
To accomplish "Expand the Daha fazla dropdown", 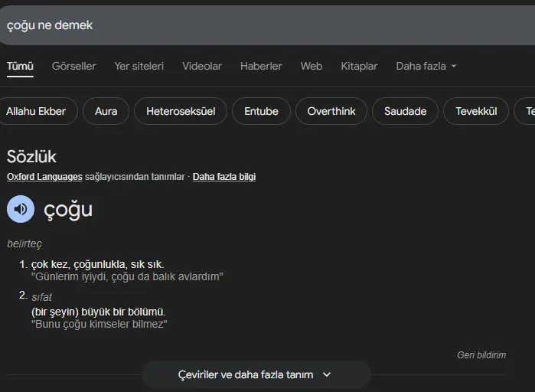I will click(426, 66).
